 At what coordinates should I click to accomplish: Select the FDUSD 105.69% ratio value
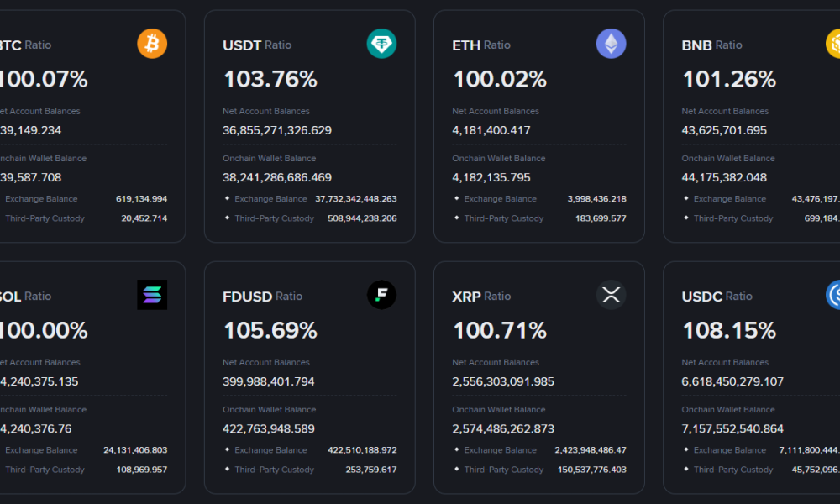(x=270, y=330)
